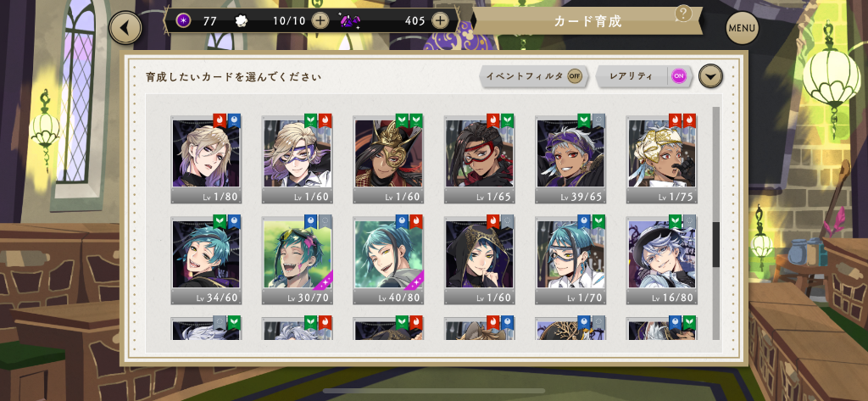Viewport: 868px width, 401px height.
Task: Choose the Lv 16/80 silver-haired hat card
Action: pos(661,261)
